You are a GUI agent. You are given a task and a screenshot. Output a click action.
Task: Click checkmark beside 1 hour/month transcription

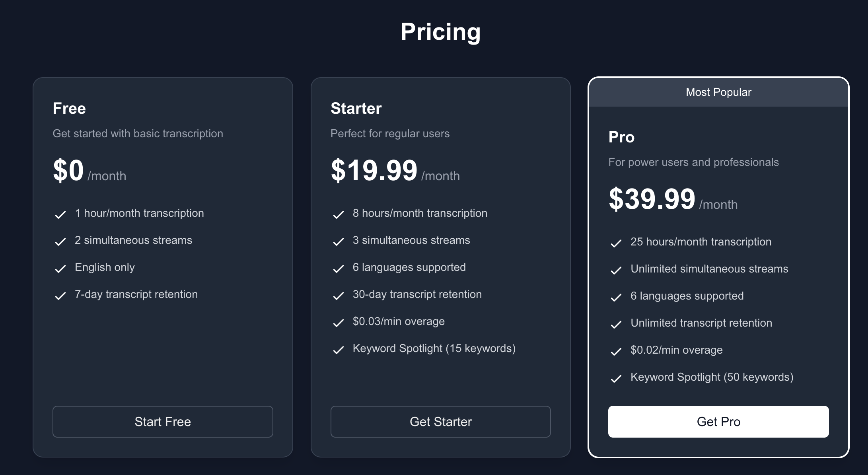60,215
